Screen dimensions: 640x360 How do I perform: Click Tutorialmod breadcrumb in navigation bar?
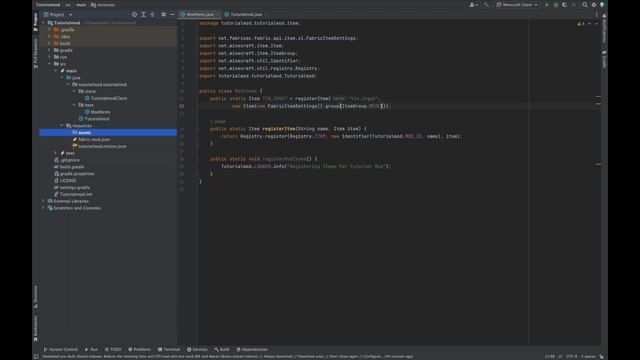point(48,5)
